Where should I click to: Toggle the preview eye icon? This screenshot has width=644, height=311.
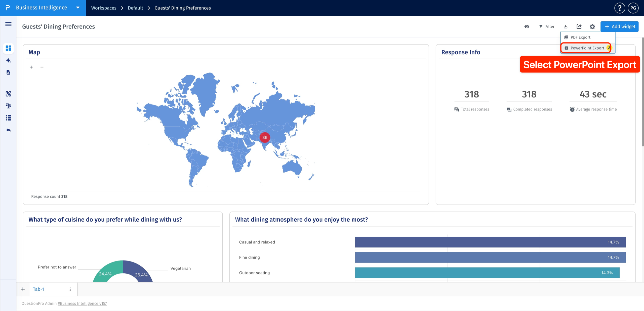[527, 27]
